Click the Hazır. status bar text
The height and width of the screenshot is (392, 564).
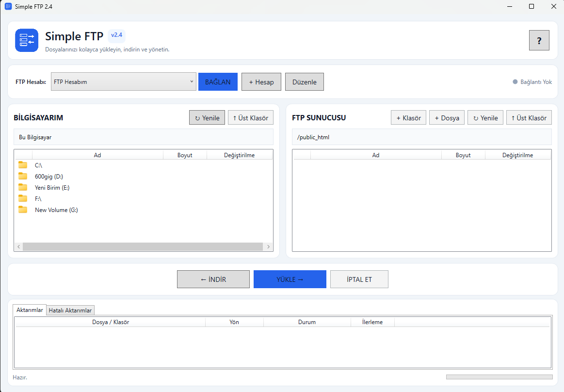coord(20,377)
